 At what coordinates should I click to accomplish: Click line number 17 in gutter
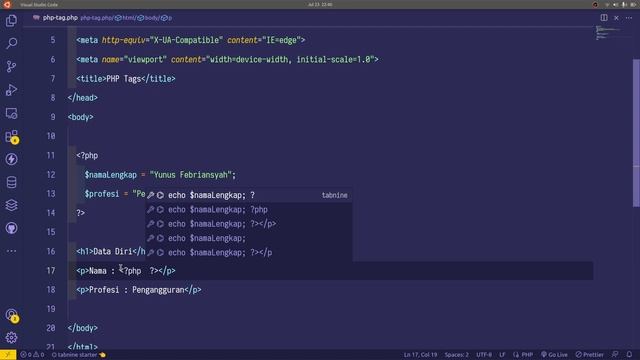(x=51, y=271)
